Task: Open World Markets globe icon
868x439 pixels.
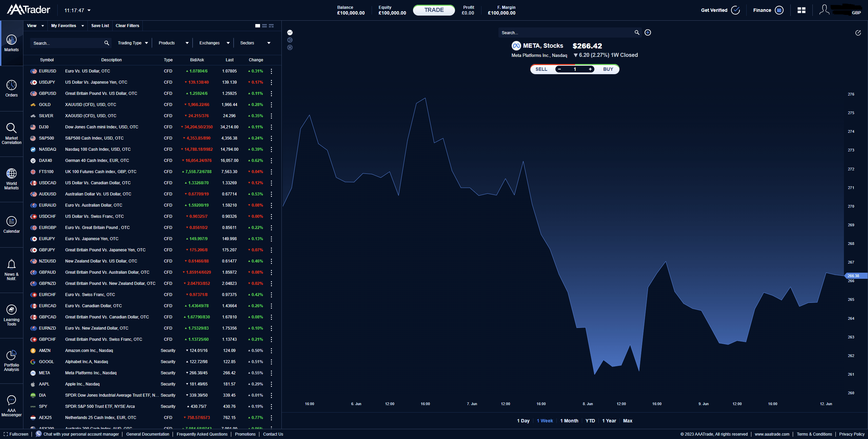Action: [x=12, y=173]
